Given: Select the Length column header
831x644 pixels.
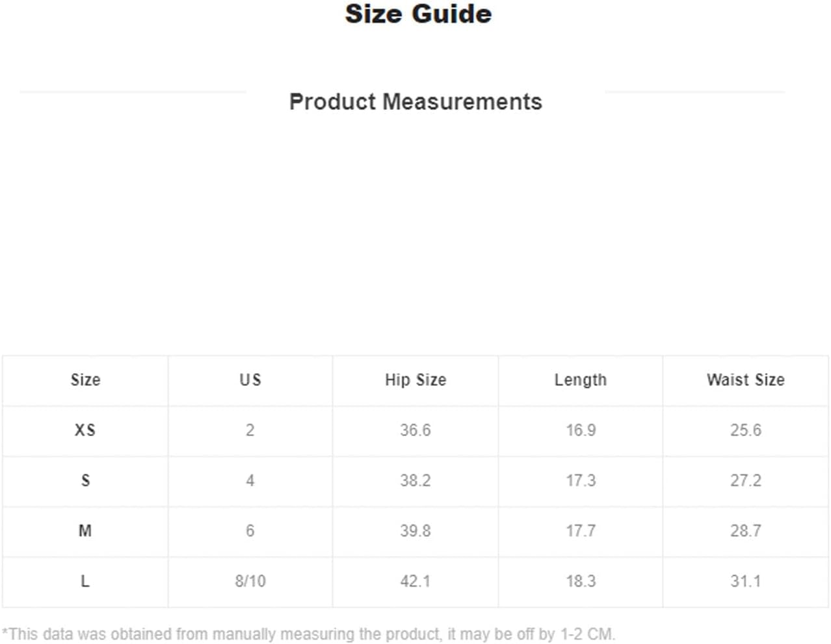Looking at the screenshot, I should pyautogui.click(x=581, y=380).
